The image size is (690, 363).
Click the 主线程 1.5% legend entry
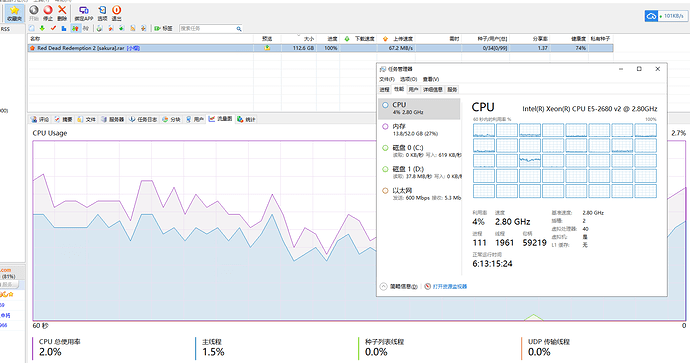click(x=213, y=347)
